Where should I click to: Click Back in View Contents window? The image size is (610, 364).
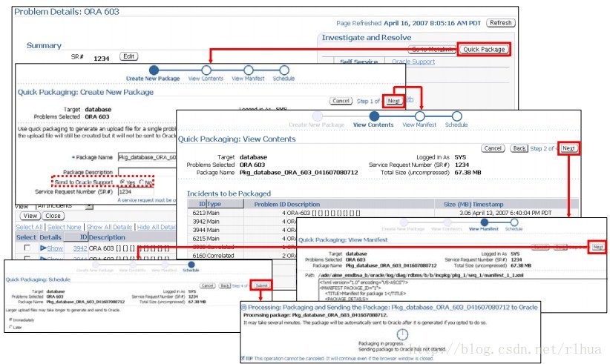pyautogui.click(x=519, y=148)
